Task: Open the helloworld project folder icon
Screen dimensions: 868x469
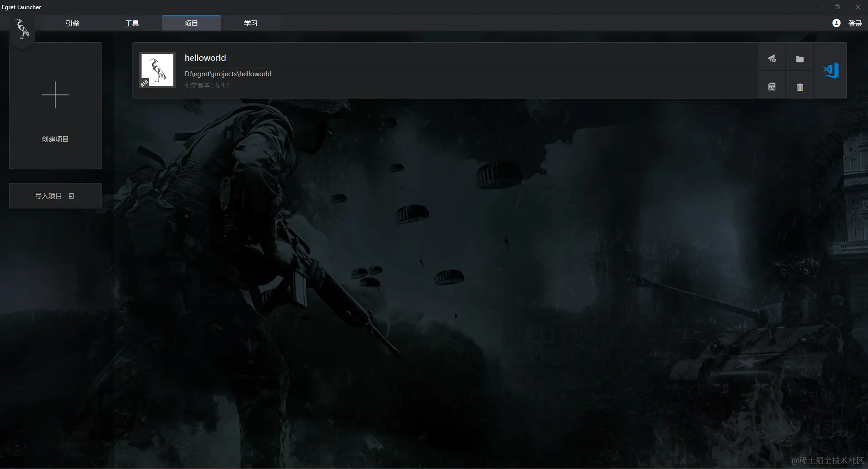Action: click(800, 59)
